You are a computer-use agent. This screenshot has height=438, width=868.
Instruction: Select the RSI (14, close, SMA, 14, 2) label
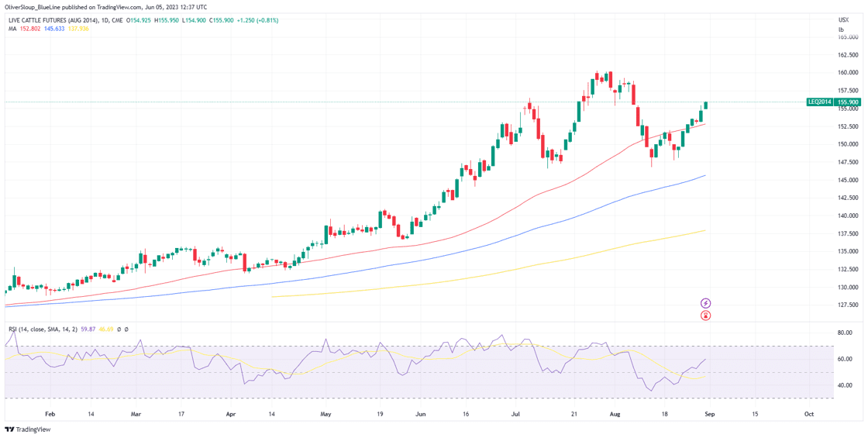point(43,329)
